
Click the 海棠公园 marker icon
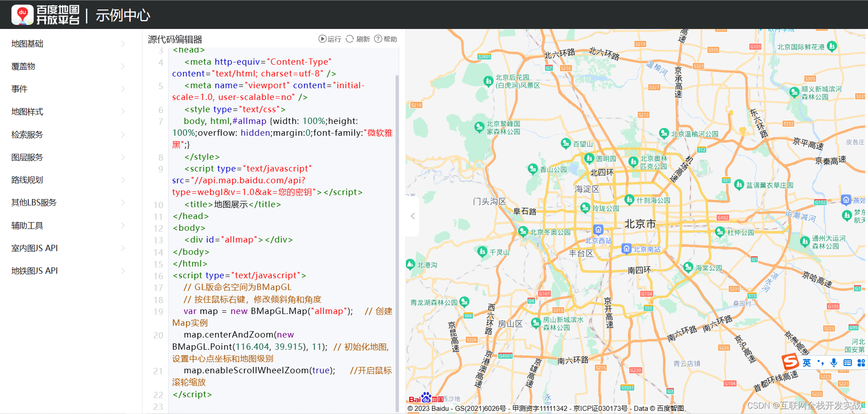click(688, 267)
